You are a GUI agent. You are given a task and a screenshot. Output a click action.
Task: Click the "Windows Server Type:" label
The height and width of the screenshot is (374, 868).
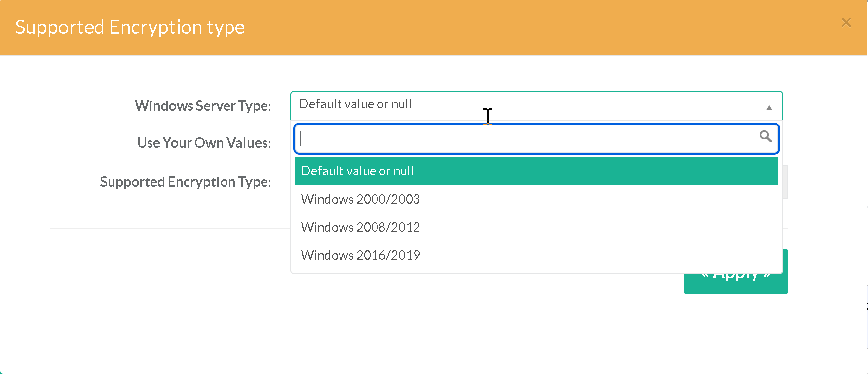click(203, 106)
